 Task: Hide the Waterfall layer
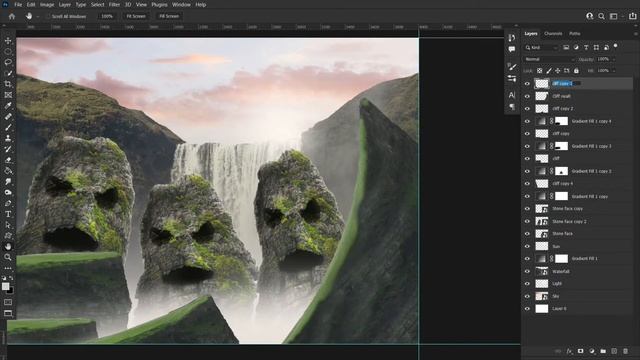coord(527,271)
